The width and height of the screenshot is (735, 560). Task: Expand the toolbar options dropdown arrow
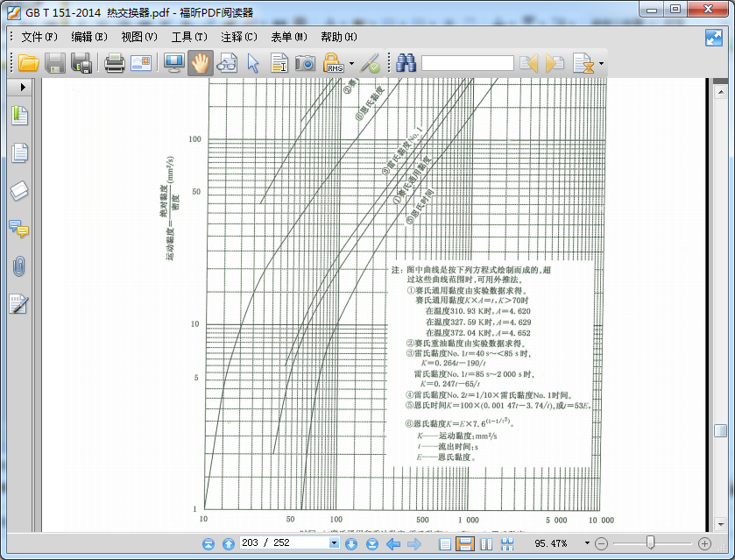pyautogui.click(x=602, y=63)
